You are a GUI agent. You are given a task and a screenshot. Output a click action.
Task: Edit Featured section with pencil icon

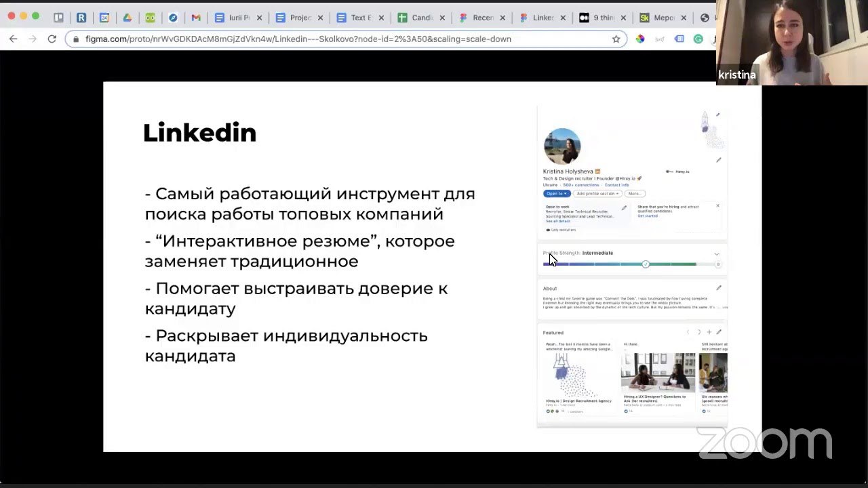click(x=719, y=332)
